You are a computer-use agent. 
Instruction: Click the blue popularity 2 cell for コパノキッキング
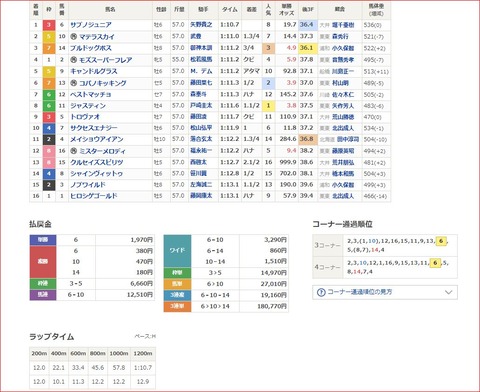(268, 83)
